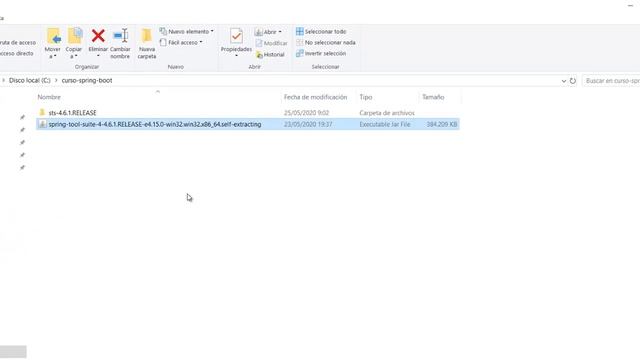Click Invertir selección
This screenshot has width=640, height=360.
(321, 53)
